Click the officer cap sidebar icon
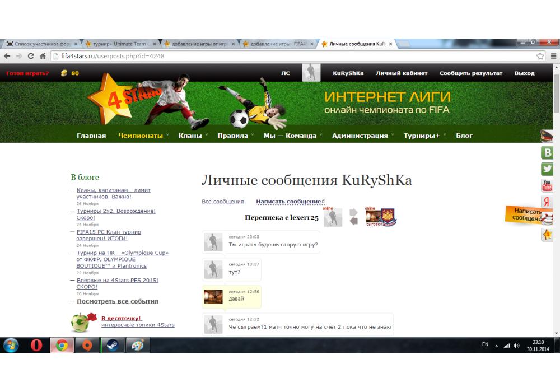 [547, 136]
